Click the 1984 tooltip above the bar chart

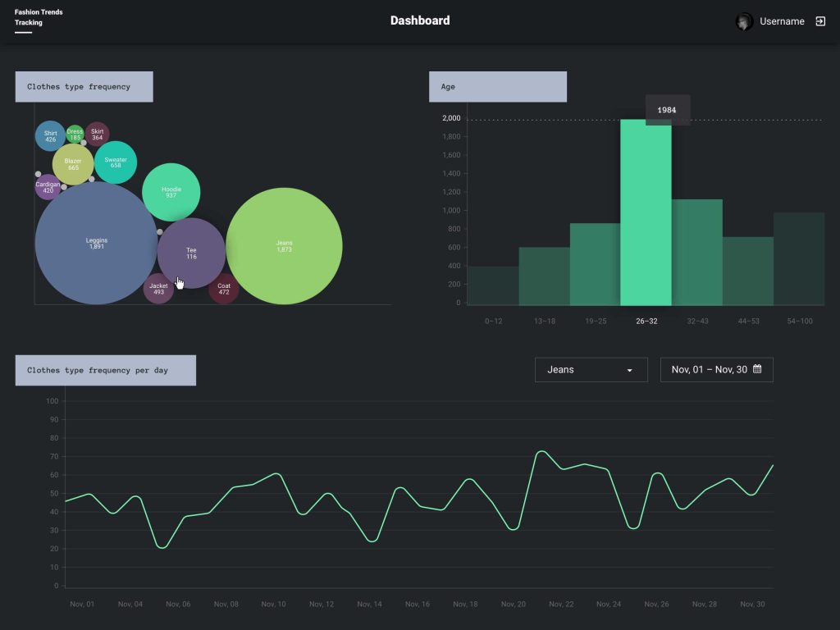pyautogui.click(x=667, y=109)
